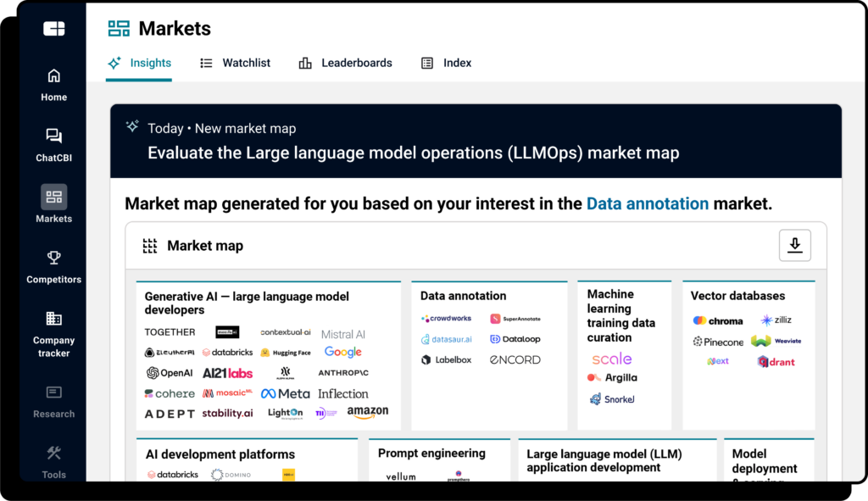Image resolution: width=868 pixels, height=501 pixels.
Task: Click the datasaur.ai logo
Action: tap(446, 339)
